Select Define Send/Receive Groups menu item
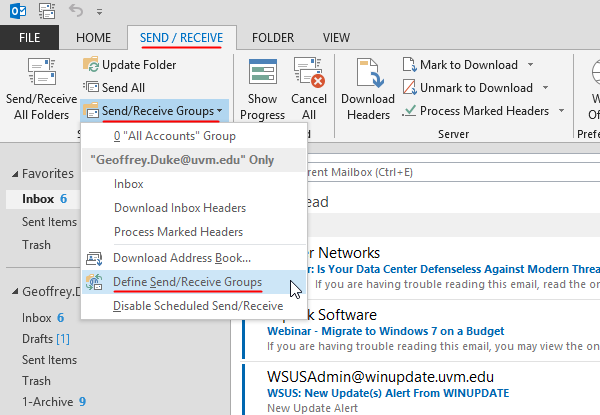600x415 pixels. click(x=194, y=282)
